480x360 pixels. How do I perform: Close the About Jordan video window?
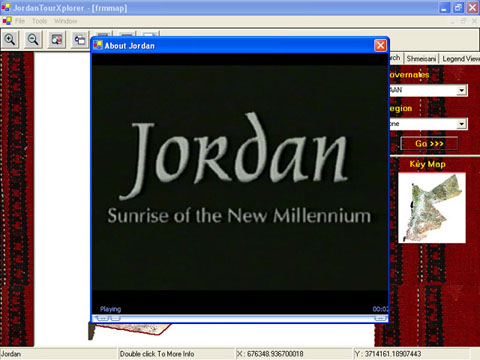coord(381,45)
